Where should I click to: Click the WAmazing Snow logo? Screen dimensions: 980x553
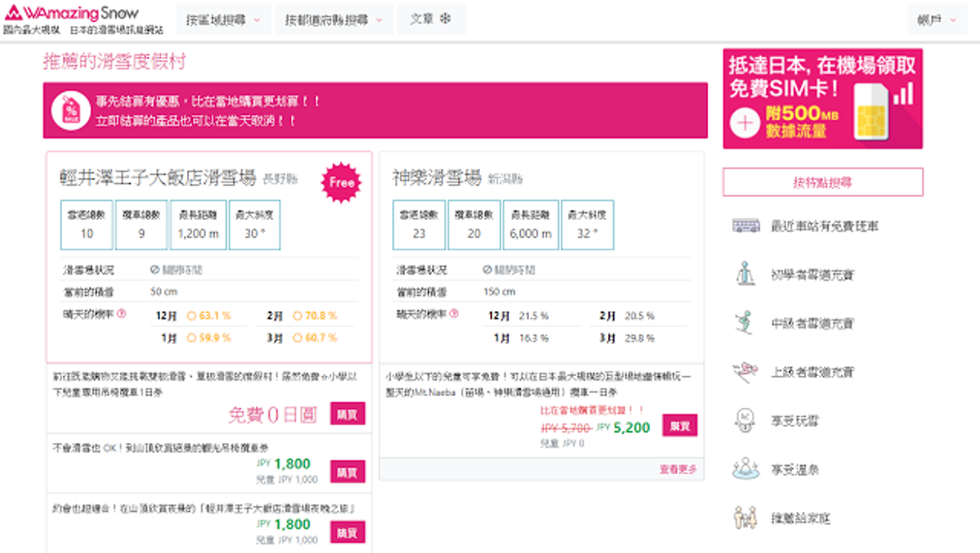[73, 14]
